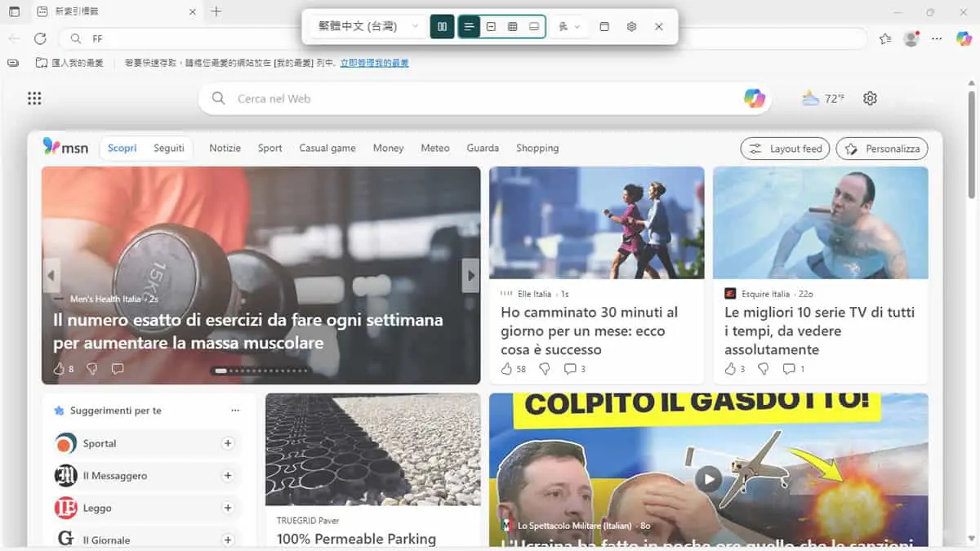Toggle the two-column view in floating toolbar
The width and height of the screenshot is (980, 551).
442,26
